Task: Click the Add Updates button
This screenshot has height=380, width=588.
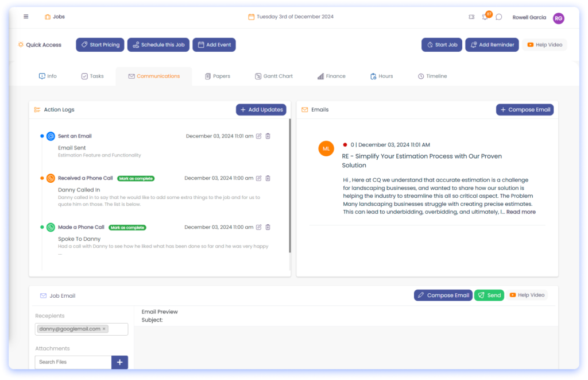Action: coord(261,110)
